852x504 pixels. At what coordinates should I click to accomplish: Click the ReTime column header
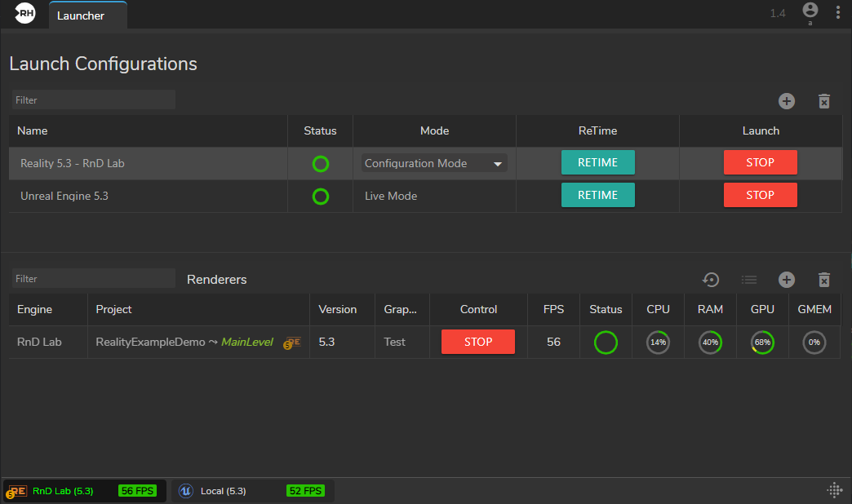pyautogui.click(x=597, y=130)
